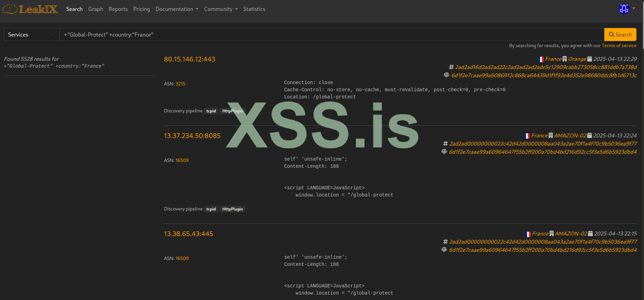Click "Discovery pipeline" label under 13.37.234.50
Viewport: 644px width, 300px height.
tap(183, 209)
